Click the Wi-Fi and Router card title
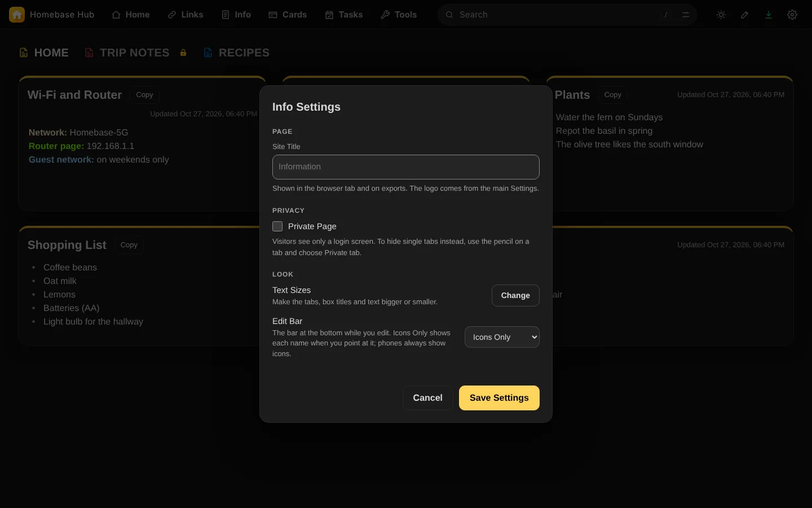Screen dimensions: 812x508 tap(74, 95)
